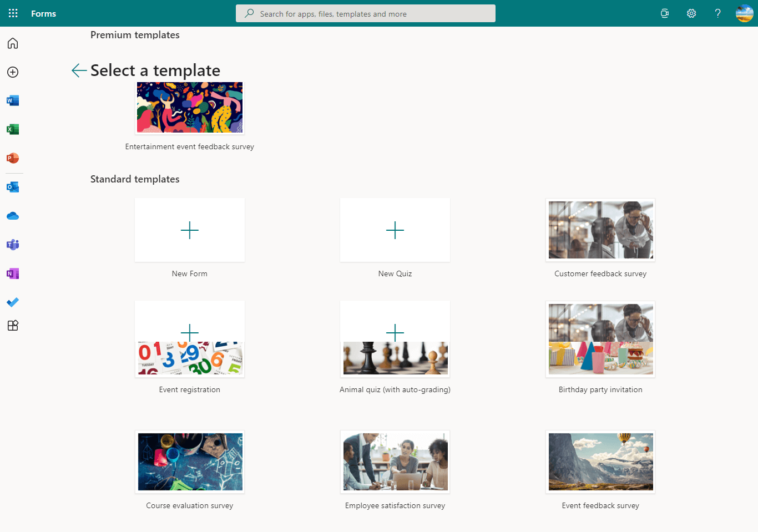
Task: Pick the Course evaluation survey thumbnail
Action: click(190, 462)
